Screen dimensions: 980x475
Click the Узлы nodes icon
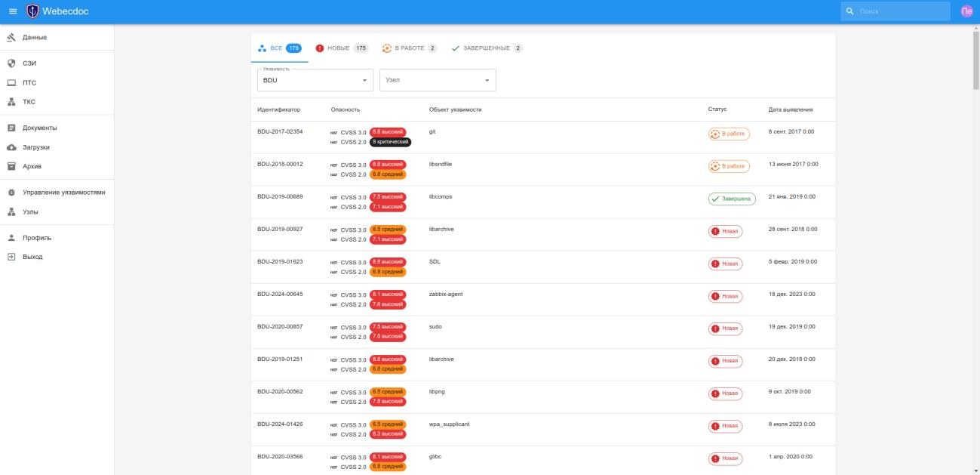click(x=11, y=212)
